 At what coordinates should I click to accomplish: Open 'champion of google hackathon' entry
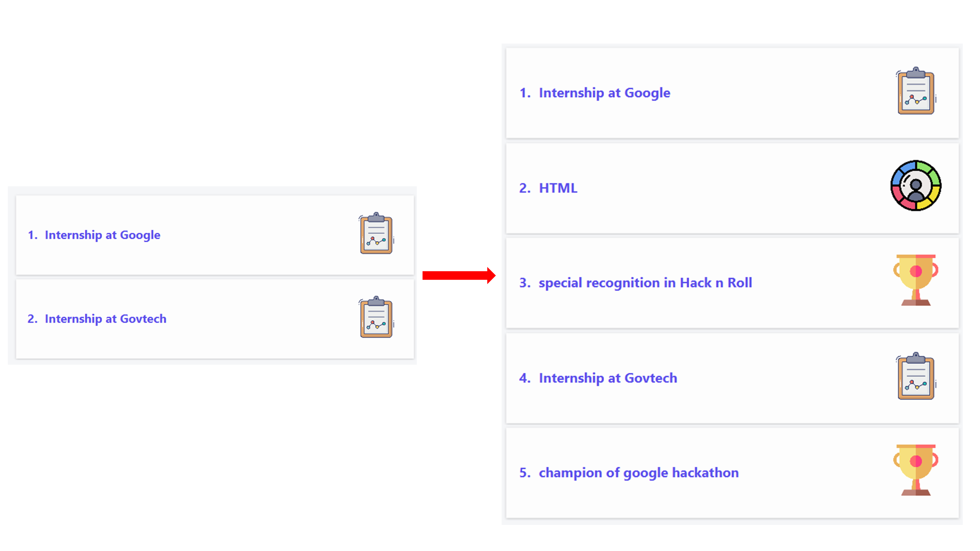pyautogui.click(x=639, y=473)
